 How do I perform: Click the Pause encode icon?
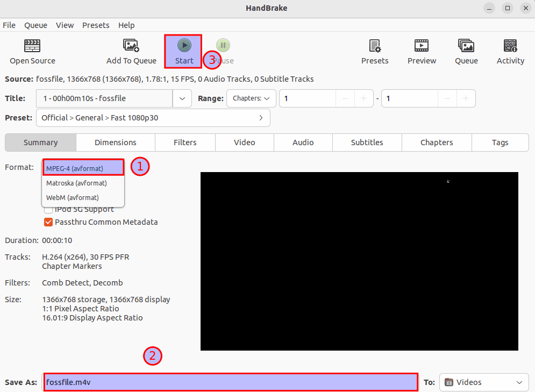(x=223, y=45)
